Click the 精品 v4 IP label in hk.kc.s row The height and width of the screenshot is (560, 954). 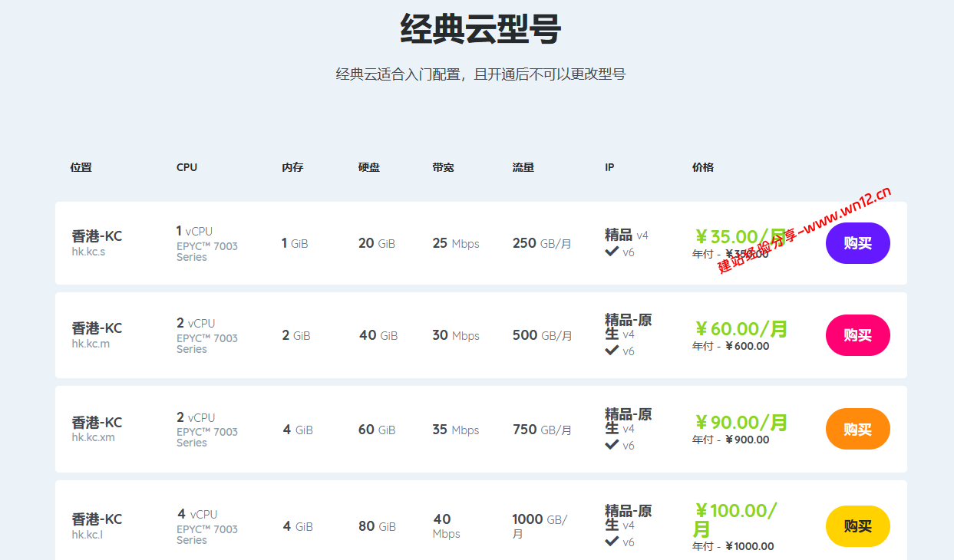click(x=626, y=235)
